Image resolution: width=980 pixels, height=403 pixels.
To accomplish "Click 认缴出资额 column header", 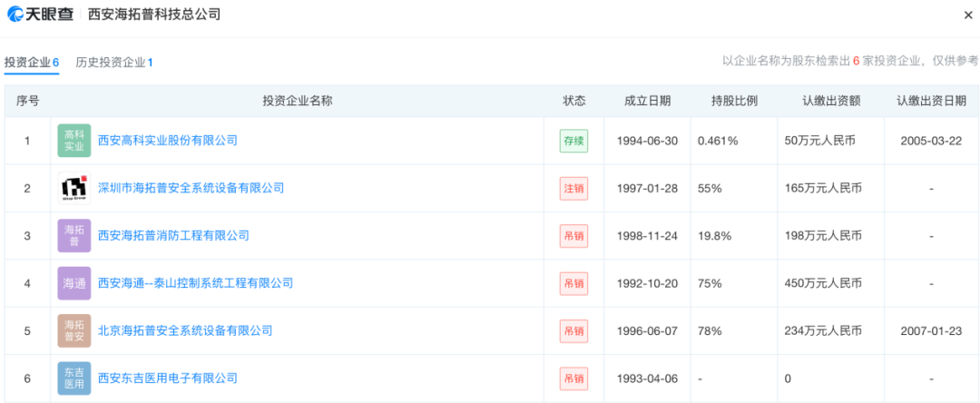I will (831, 101).
